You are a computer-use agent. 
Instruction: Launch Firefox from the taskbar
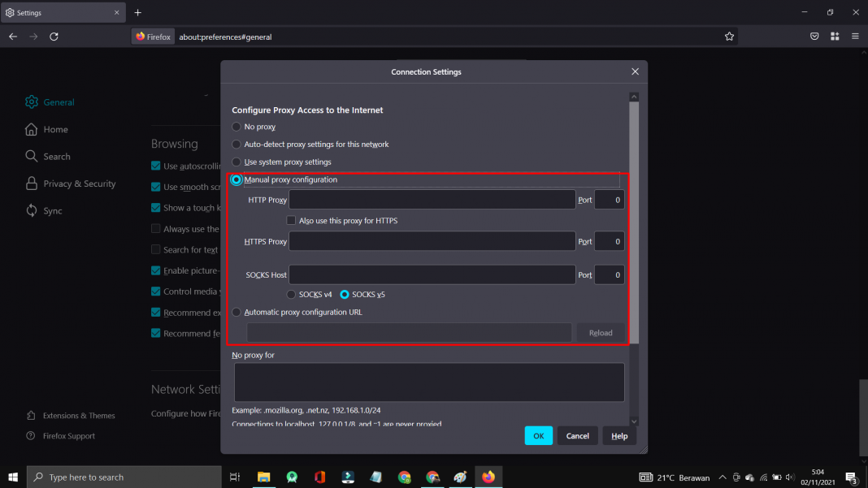(488, 477)
